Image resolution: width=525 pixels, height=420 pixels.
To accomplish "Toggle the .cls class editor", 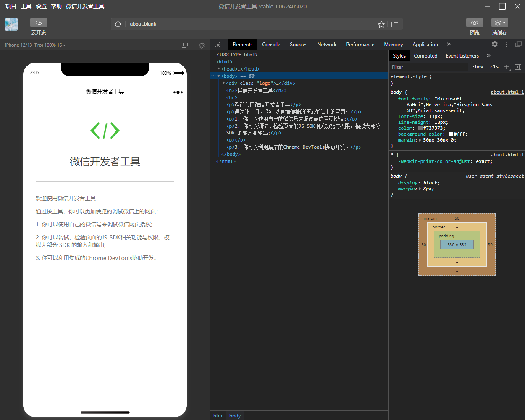I will [x=493, y=67].
